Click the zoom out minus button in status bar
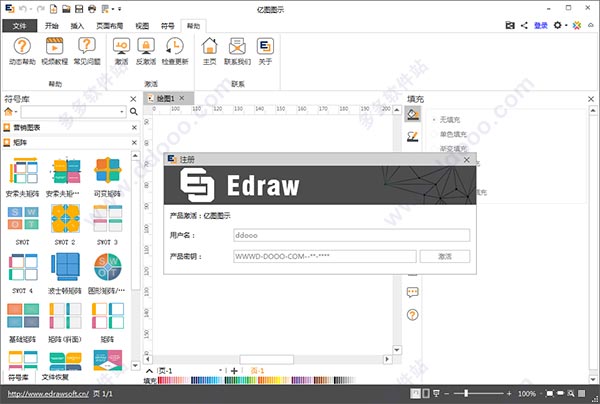This screenshot has width=600, height=404. coord(447,393)
